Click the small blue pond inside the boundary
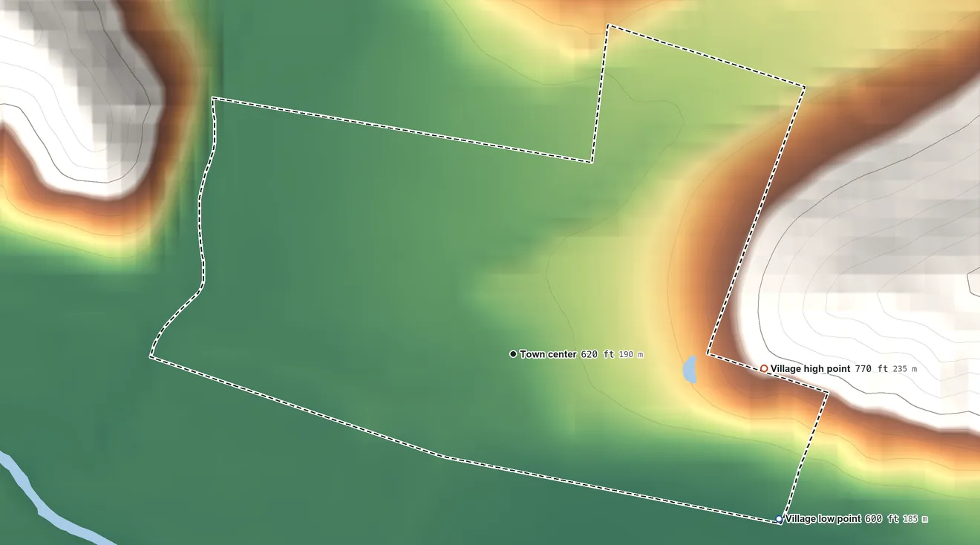The image size is (980, 545). (690, 369)
